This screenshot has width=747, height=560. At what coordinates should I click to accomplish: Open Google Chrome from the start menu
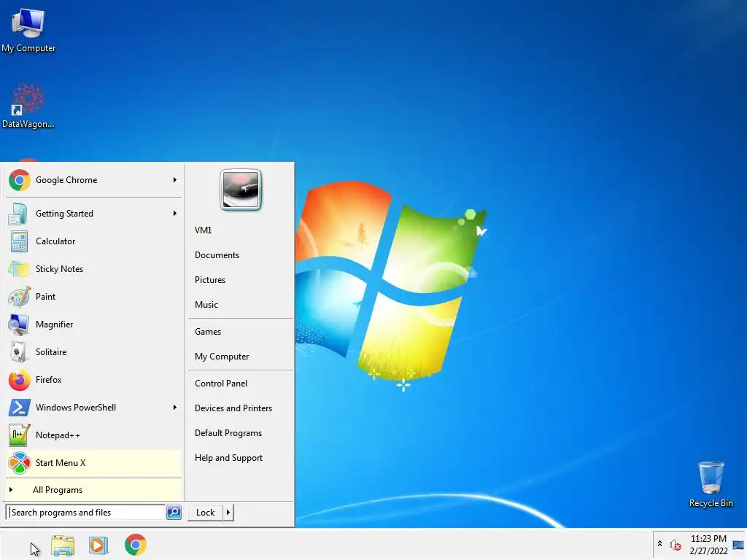point(94,180)
